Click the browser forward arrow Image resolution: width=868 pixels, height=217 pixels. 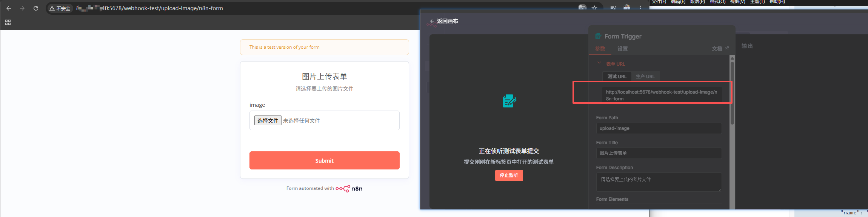(22, 8)
